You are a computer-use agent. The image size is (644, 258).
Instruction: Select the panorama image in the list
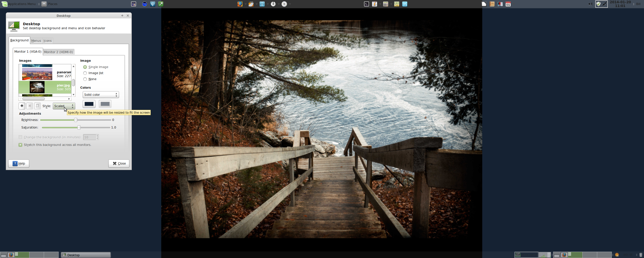(x=45, y=74)
